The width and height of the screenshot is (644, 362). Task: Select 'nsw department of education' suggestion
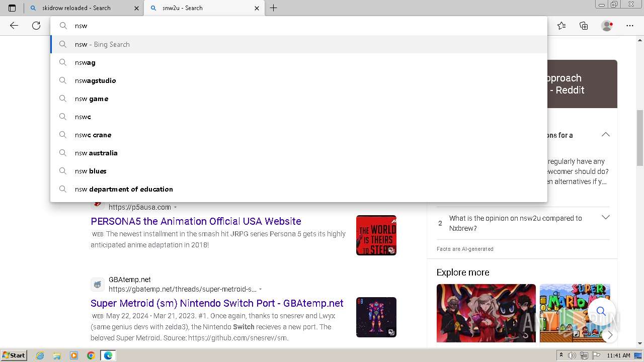click(x=299, y=189)
